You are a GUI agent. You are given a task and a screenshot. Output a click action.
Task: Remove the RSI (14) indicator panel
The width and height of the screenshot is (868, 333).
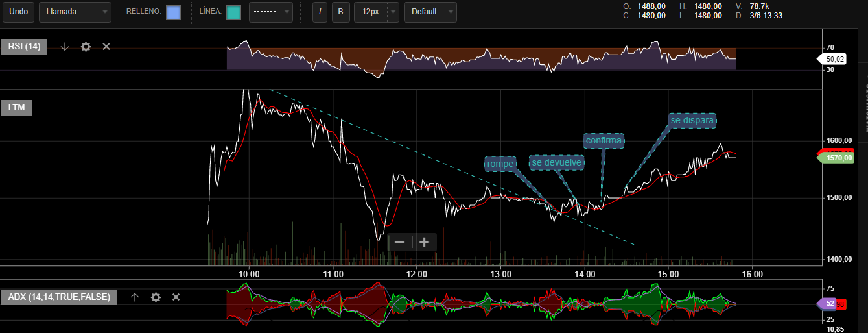coord(106,47)
